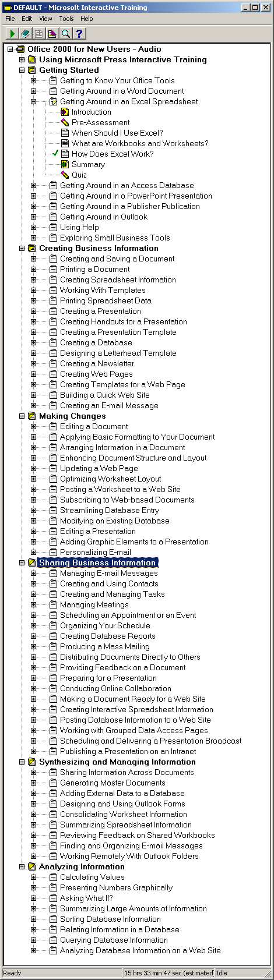The height and width of the screenshot is (980, 274).
Task: Click the book icon in the toolbar
Action: click(x=25, y=34)
